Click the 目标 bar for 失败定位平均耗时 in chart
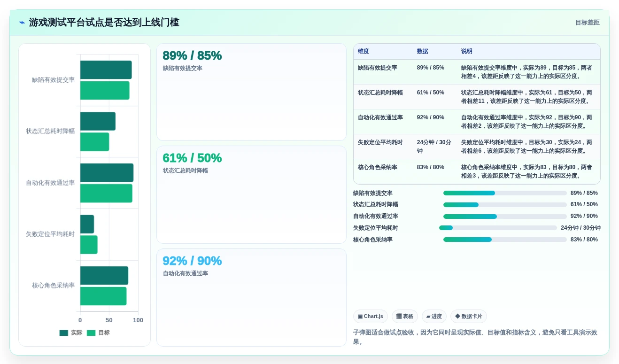Screen dimensions: 619x364 point(89,245)
